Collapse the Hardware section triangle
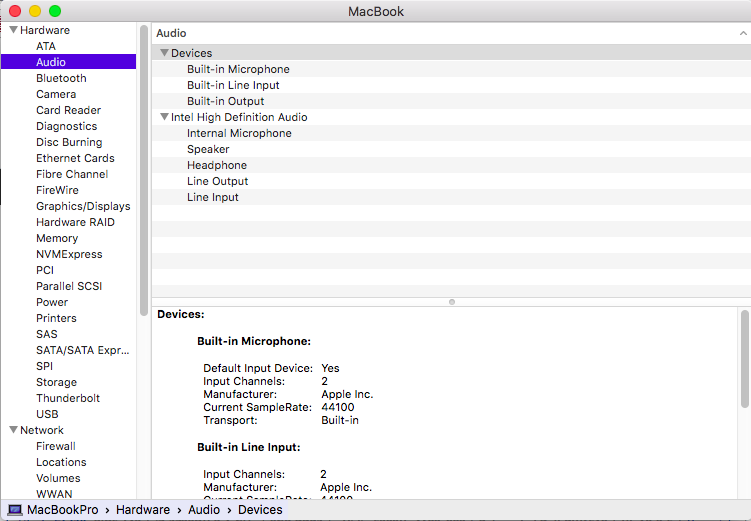This screenshot has height=521, width=751. (x=13, y=30)
